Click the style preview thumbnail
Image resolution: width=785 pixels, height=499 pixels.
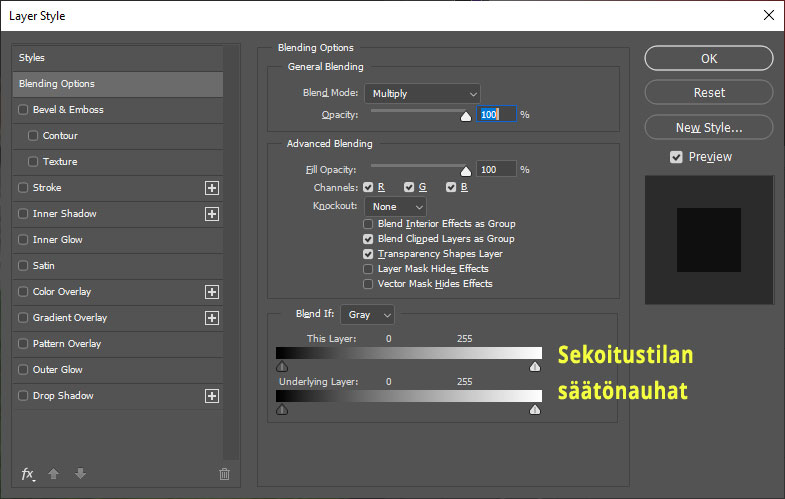click(x=709, y=240)
